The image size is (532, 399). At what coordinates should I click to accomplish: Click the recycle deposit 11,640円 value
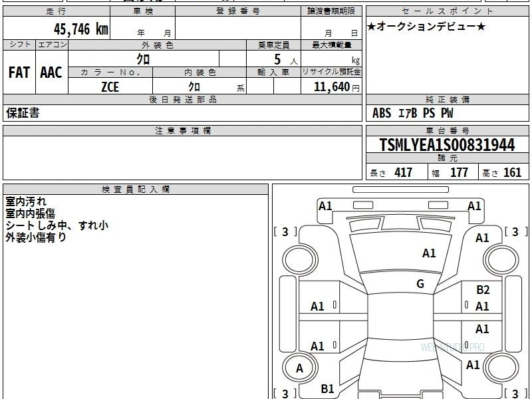336,87
